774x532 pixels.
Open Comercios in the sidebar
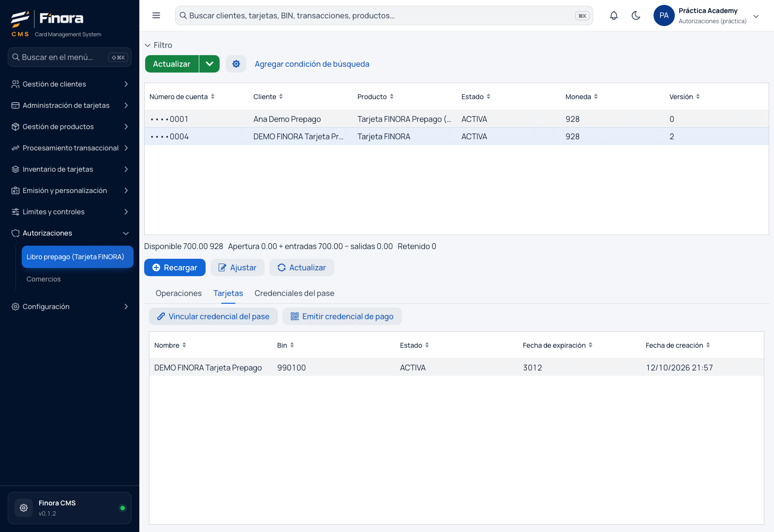click(x=44, y=279)
